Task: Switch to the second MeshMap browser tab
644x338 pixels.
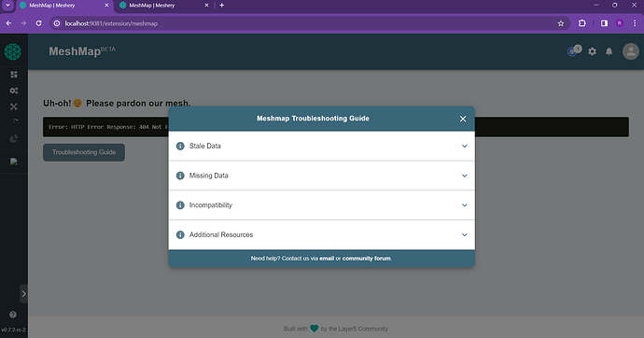Action: point(164,6)
